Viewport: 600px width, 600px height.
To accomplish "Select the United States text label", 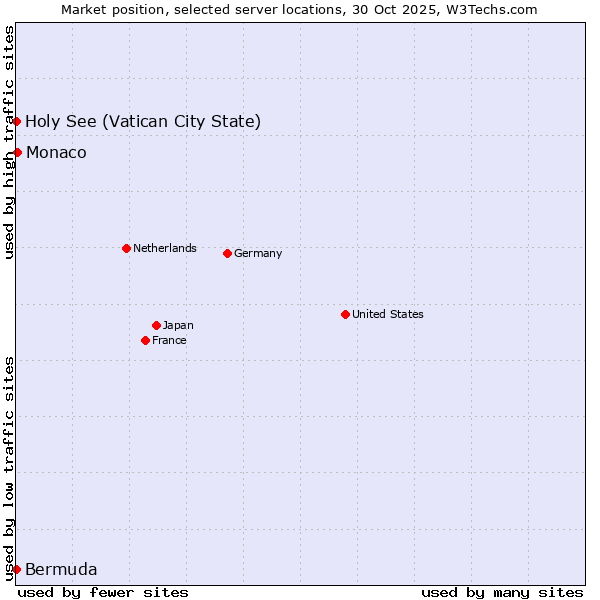I will pos(387,314).
